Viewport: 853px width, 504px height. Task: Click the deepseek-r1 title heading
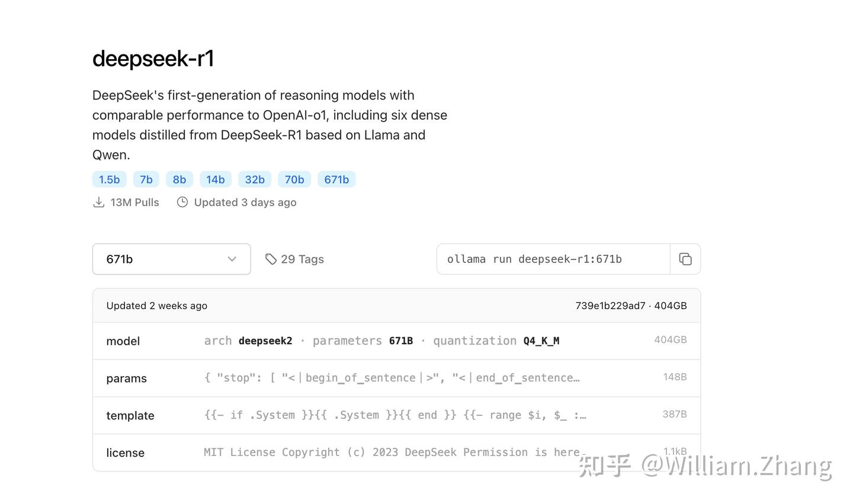pyautogui.click(x=152, y=58)
